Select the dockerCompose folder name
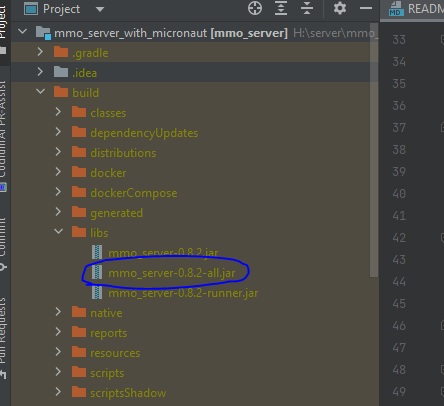Viewport: 444px width, 406px height. (x=134, y=193)
